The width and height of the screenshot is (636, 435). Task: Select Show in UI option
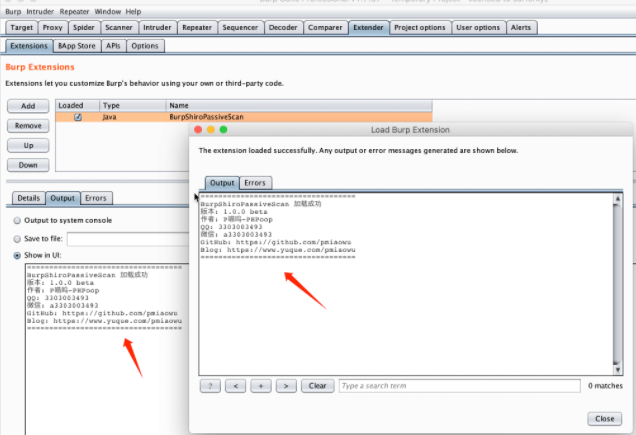pos(17,255)
